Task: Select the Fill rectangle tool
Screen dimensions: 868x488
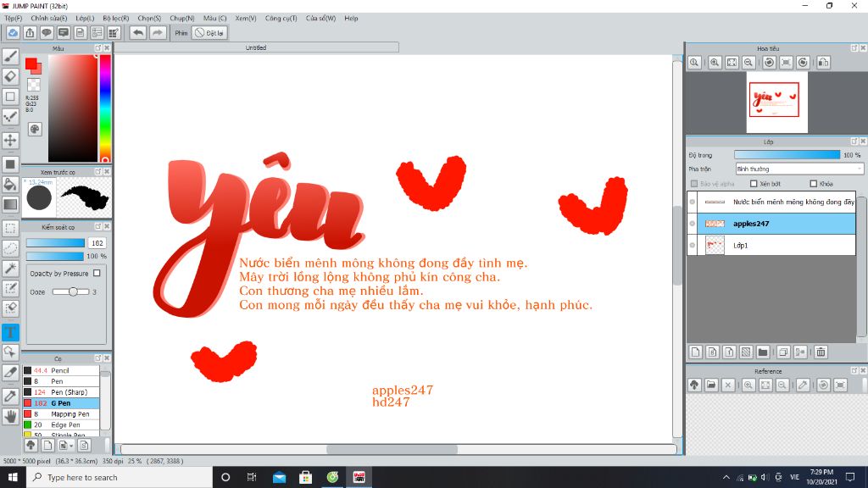Action: tap(10, 164)
